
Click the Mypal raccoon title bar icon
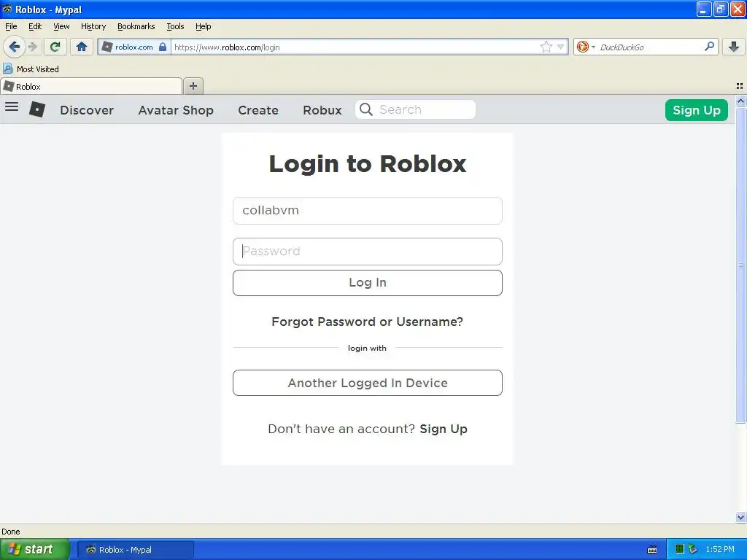[7, 9]
